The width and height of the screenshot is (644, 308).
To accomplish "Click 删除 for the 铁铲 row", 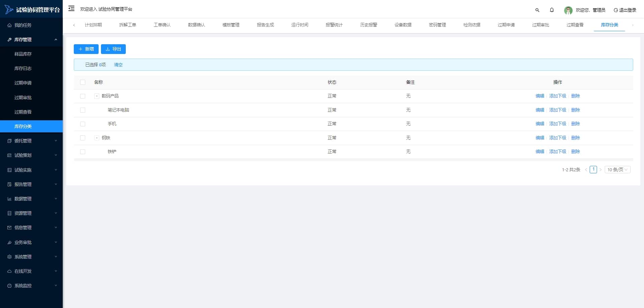I will pyautogui.click(x=576, y=151).
